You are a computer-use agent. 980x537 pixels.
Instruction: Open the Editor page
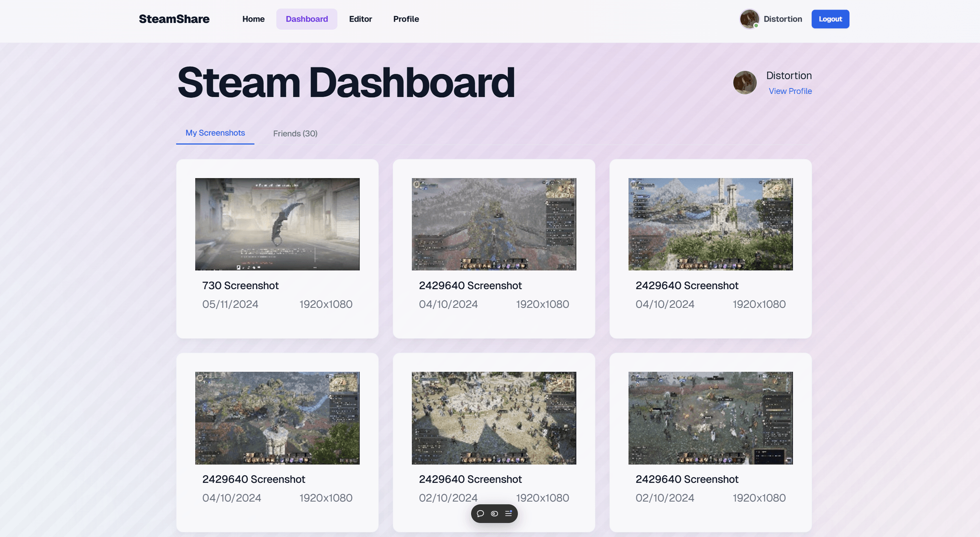point(360,19)
